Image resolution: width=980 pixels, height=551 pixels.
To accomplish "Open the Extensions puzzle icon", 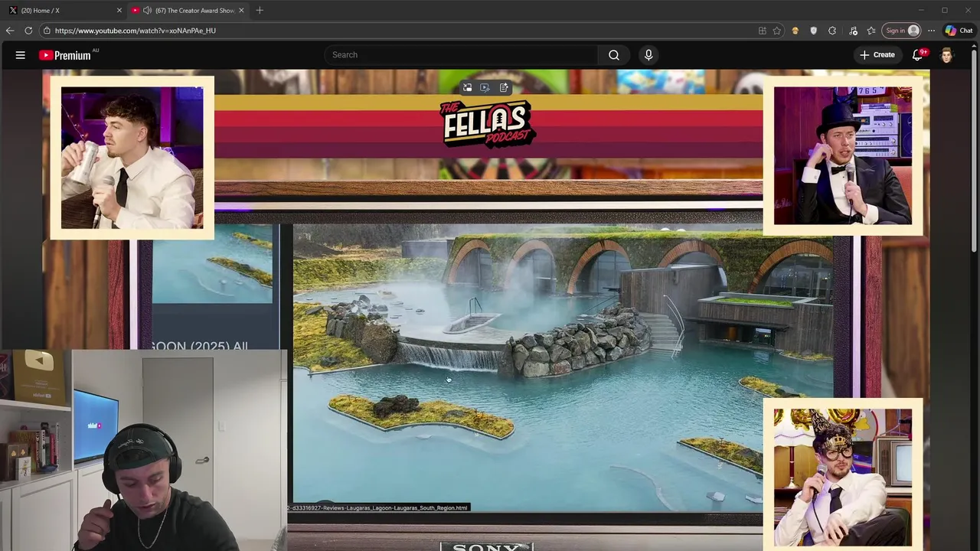I will [x=832, y=31].
